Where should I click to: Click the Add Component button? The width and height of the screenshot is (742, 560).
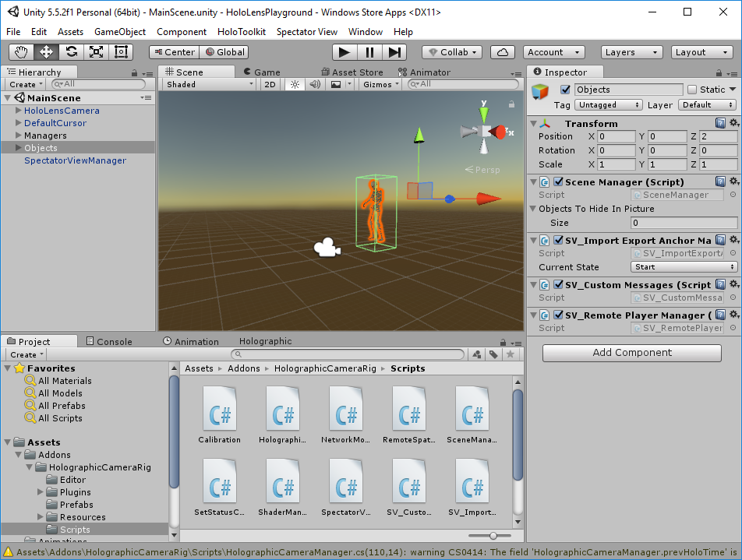[632, 353]
